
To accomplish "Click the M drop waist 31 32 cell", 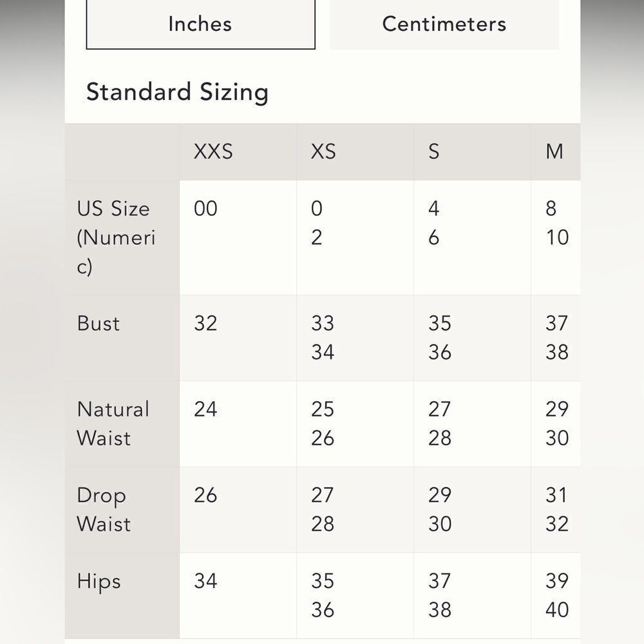I will [556, 509].
